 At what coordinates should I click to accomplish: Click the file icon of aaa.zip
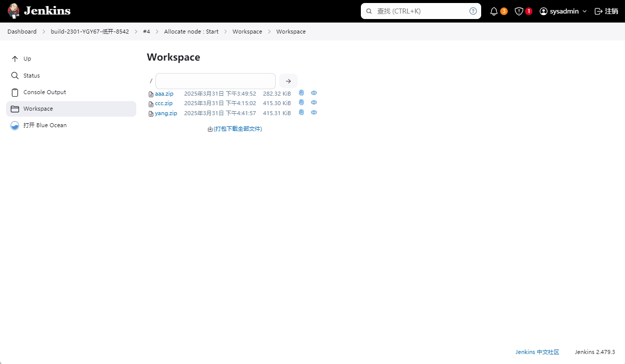[151, 94]
